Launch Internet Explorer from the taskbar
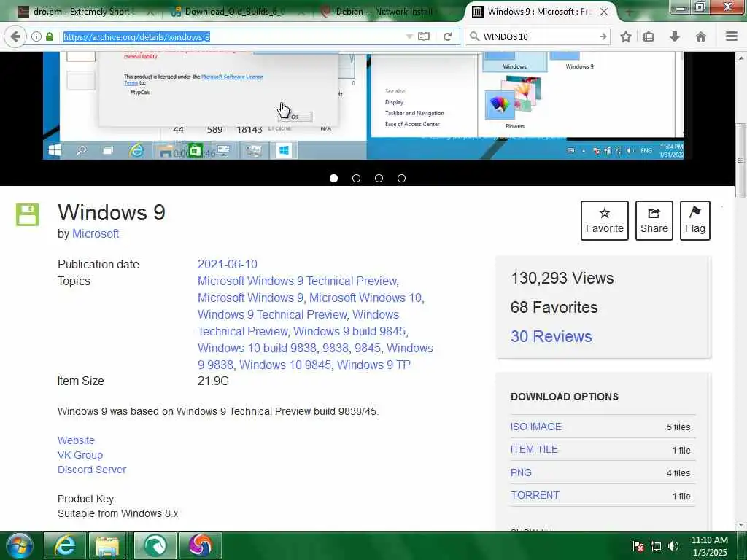The width and height of the screenshot is (747, 560). (x=64, y=545)
